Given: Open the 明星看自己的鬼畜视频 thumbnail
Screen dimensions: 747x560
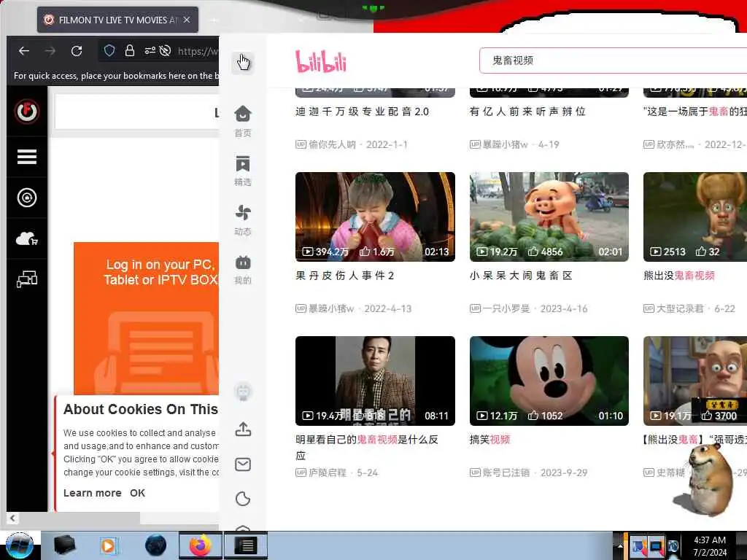Looking at the screenshot, I should click(375, 381).
